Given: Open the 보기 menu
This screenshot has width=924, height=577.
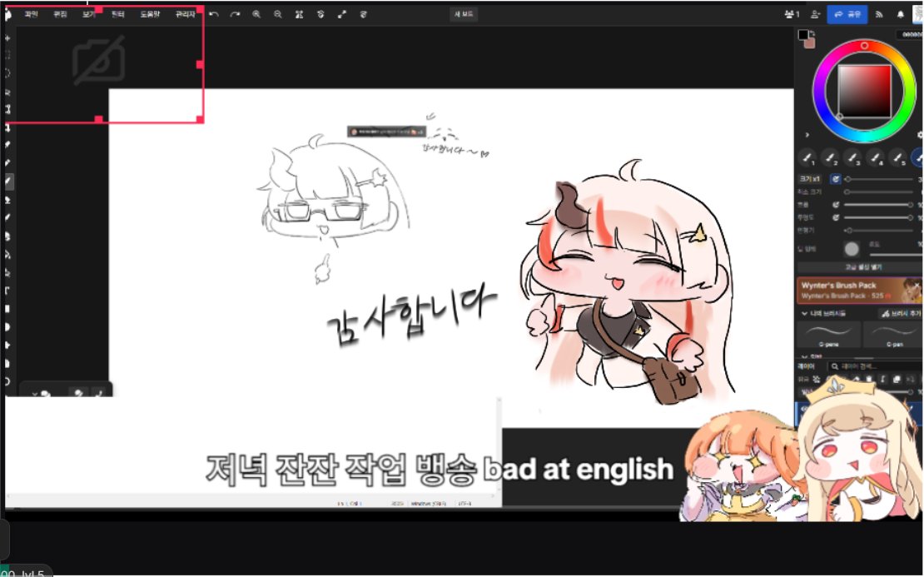Looking at the screenshot, I should tap(89, 14).
